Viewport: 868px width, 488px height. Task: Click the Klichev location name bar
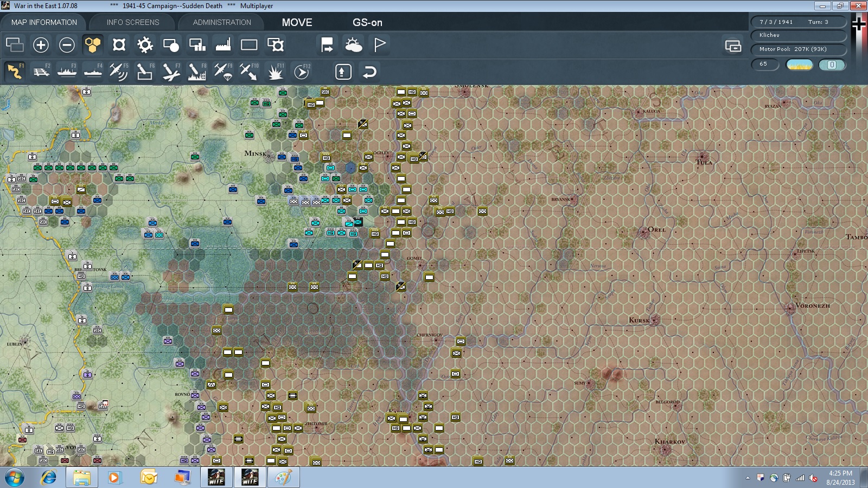click(799, 35)
